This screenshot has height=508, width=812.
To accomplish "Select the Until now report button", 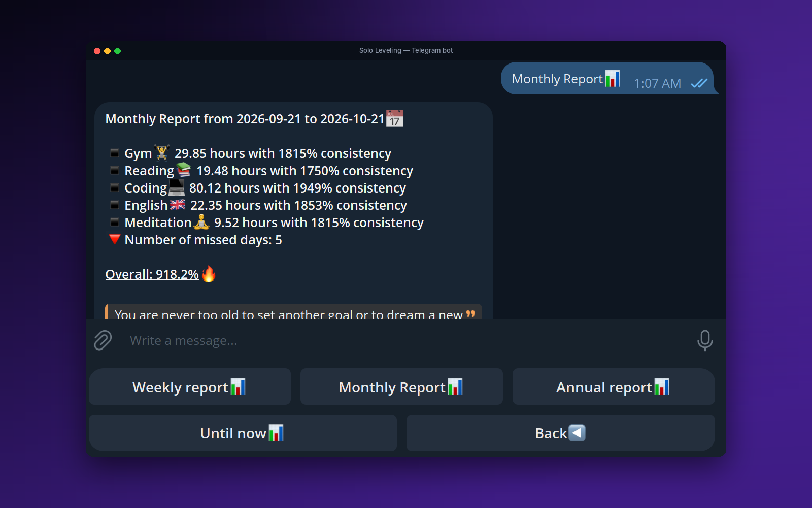I will click(243, 433).
